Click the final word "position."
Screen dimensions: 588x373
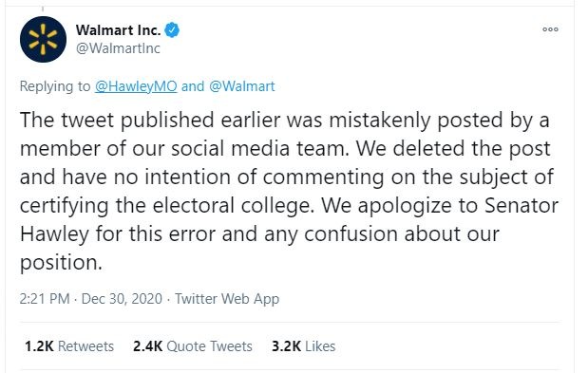coord(61,263)
